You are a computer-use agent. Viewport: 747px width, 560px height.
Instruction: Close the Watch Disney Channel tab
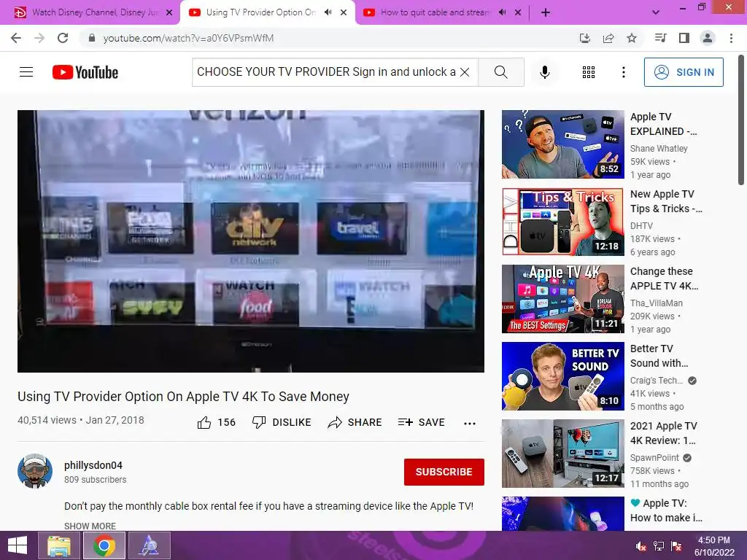(x=169, y=13)
